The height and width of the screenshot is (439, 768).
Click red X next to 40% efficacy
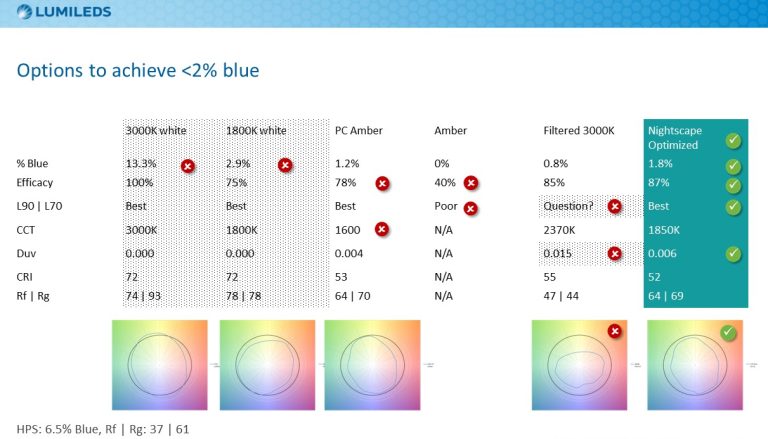[471, 183]
